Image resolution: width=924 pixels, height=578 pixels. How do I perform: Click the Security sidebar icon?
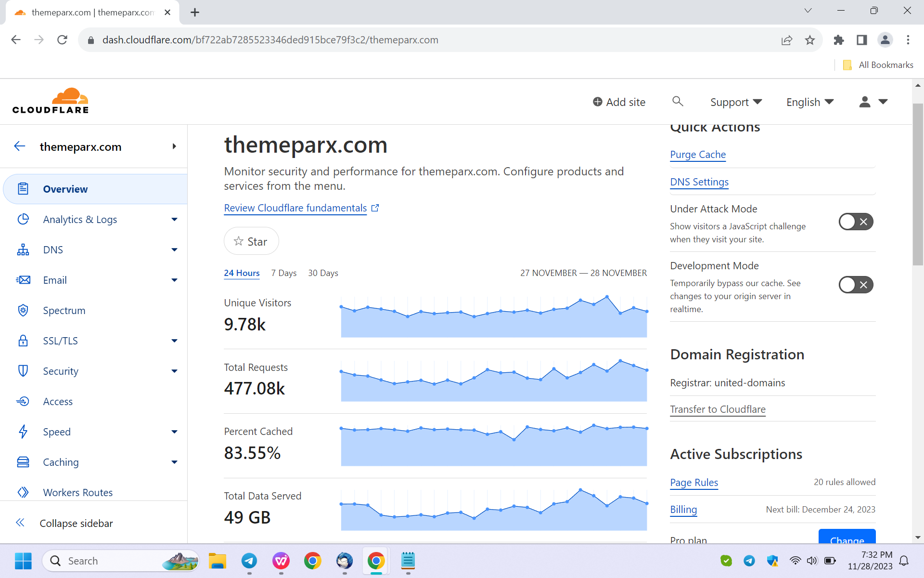23,371
